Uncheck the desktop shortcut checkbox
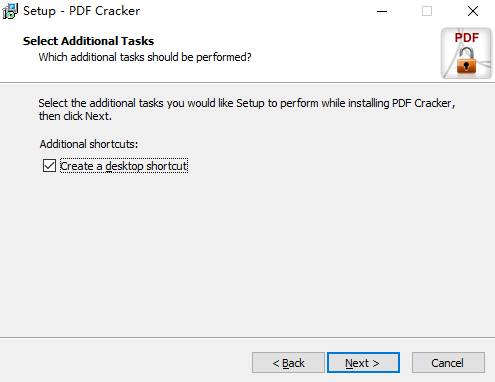 coord(49,166)
